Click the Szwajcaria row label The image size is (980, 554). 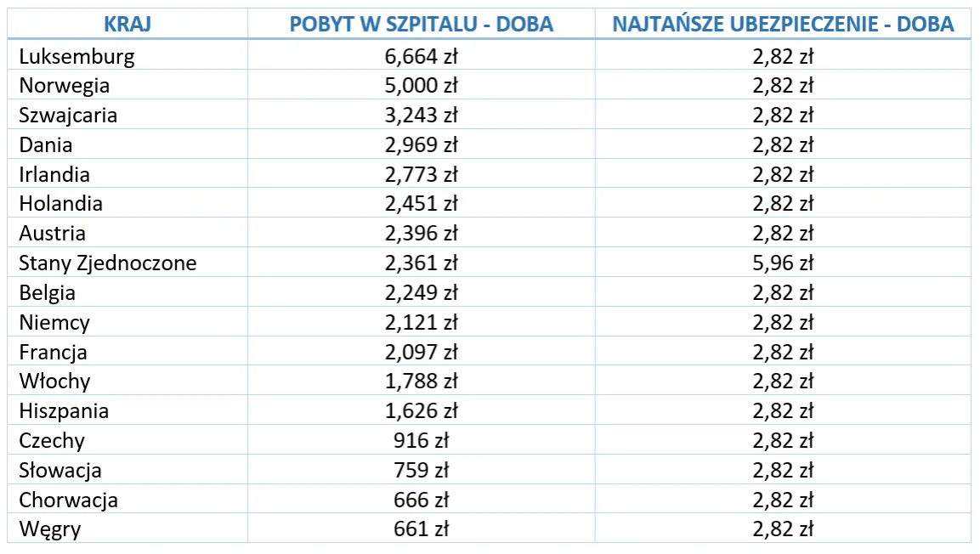tap(68, 116)
